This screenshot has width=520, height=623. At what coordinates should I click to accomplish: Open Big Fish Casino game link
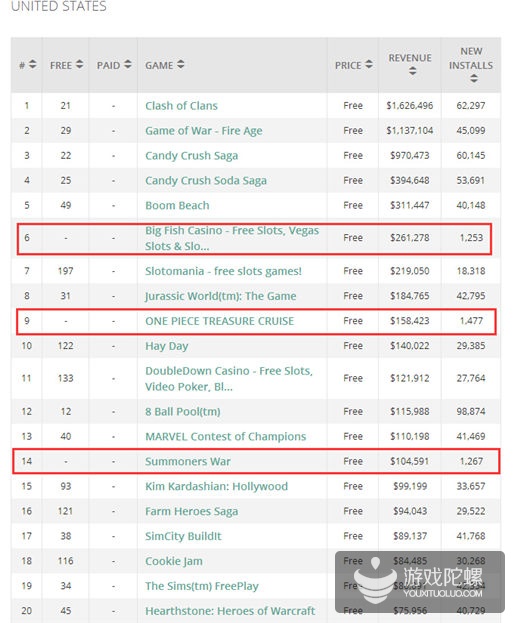232,238
